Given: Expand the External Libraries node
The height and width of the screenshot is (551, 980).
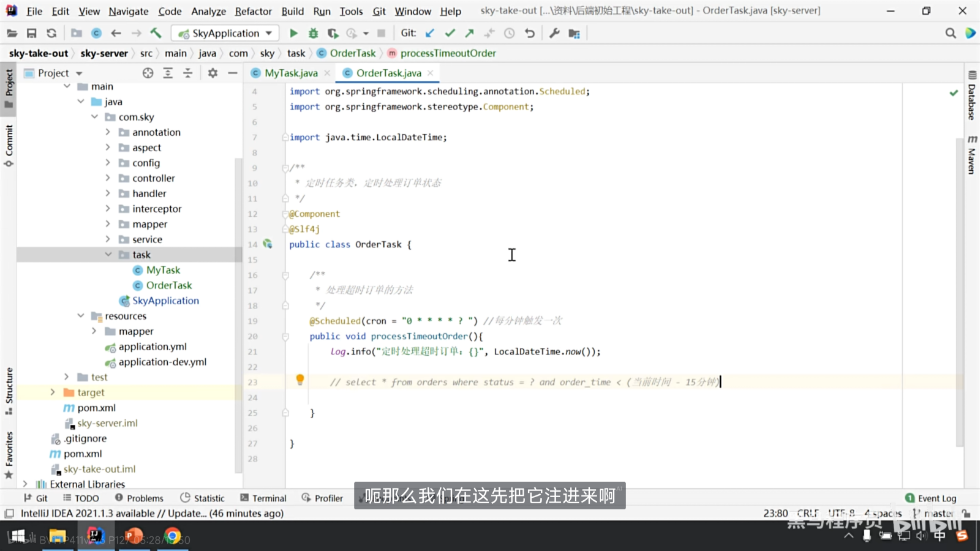Looking at the screenshot, I should click(x=25, y=484).
